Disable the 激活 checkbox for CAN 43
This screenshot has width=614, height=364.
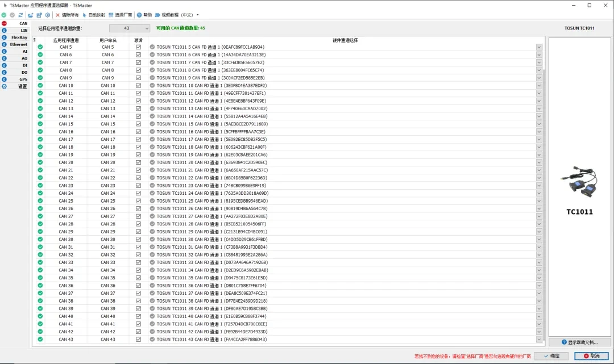click(138, 340)
